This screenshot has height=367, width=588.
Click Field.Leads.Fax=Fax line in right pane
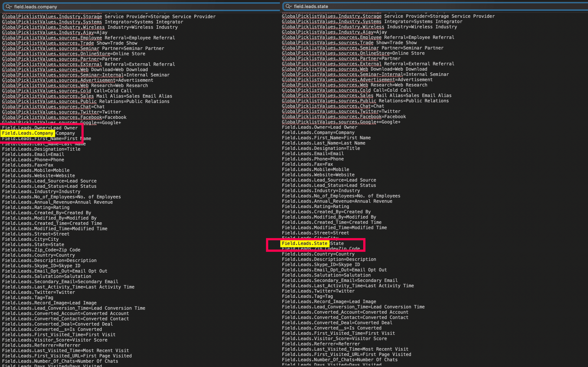307,164
